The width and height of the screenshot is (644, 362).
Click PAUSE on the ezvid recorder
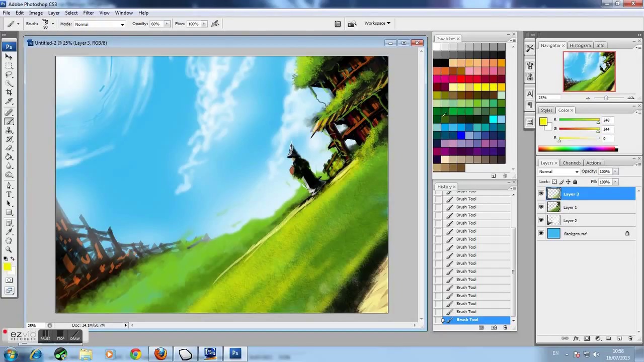(46, 335)
